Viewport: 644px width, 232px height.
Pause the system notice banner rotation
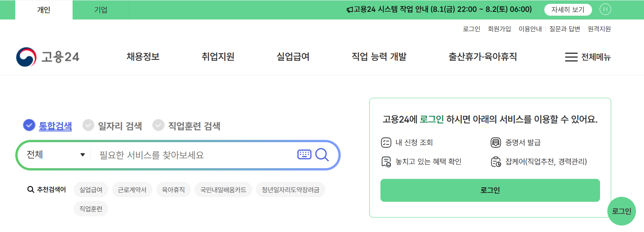point(605,9)
